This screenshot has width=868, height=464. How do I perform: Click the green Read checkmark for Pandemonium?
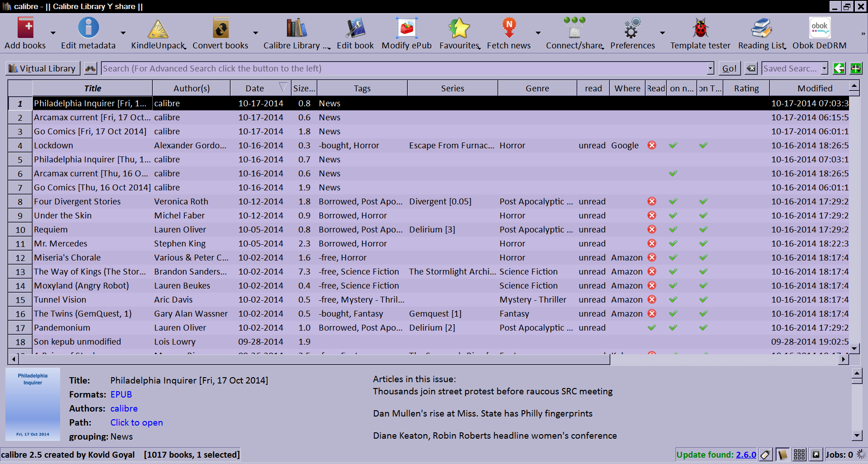652,327
